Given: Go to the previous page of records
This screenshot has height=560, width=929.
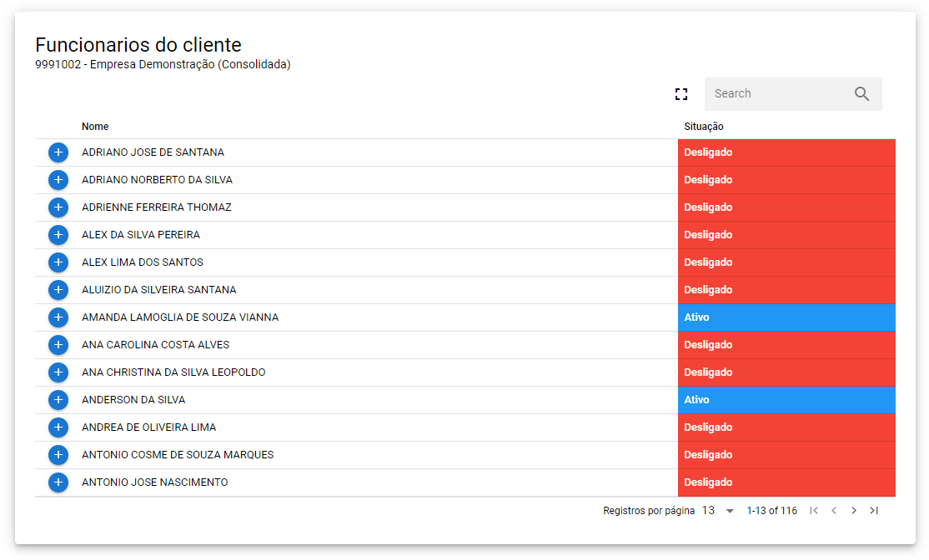Looking at the screenshot, I should pyautogui.click(x=834, y=511).
